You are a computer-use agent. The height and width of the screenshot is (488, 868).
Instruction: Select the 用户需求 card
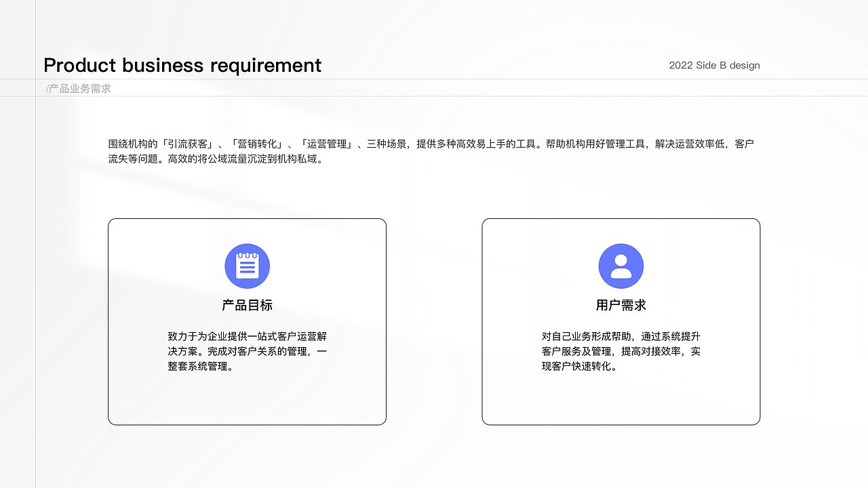pyautogui.click(x=621, y=321)
